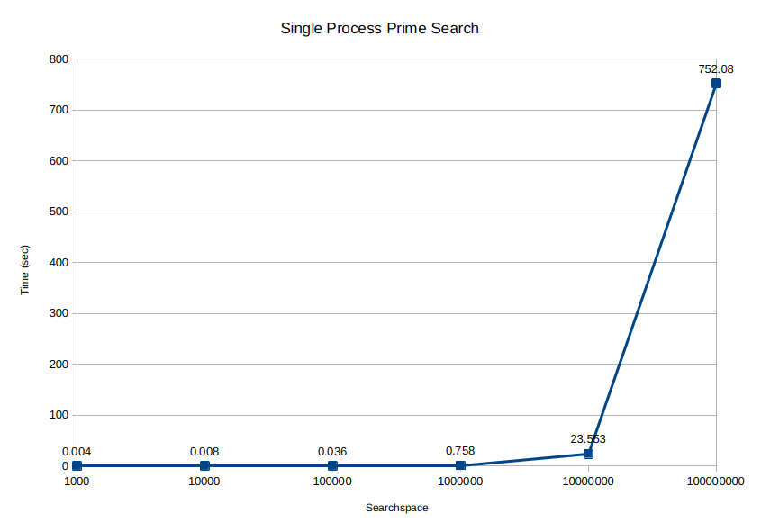Click the 23.553 data label text
This screenshot has width=761, height=532.
(x=588, y=439)
